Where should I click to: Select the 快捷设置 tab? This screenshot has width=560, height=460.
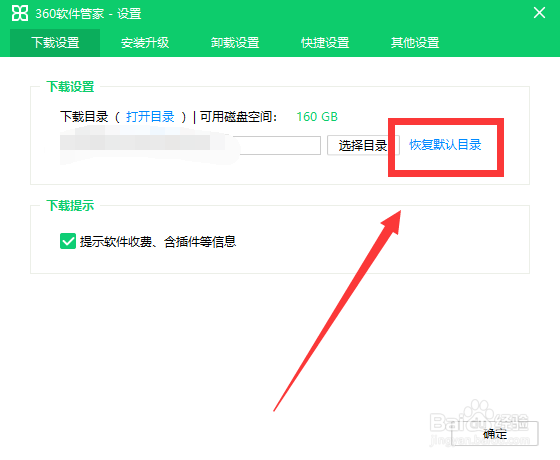(x=325, y=42)
